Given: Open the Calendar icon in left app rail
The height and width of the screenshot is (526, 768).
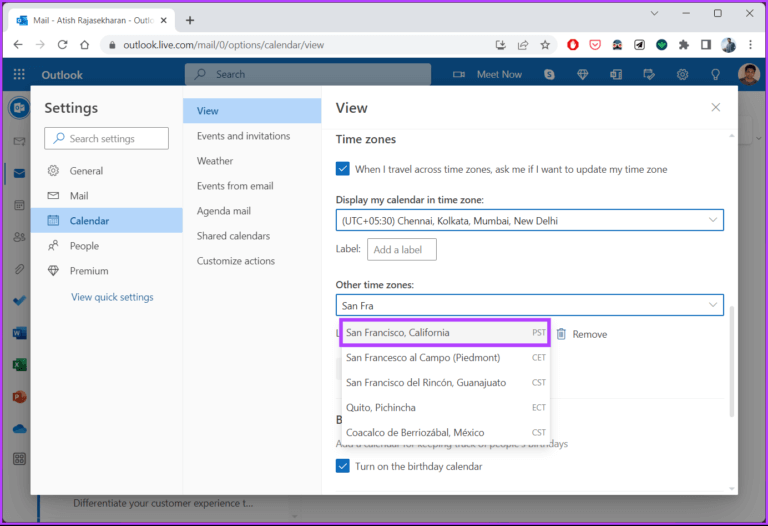Looking at the screenshot, I should pyautogui.click(x=20, y=205).
